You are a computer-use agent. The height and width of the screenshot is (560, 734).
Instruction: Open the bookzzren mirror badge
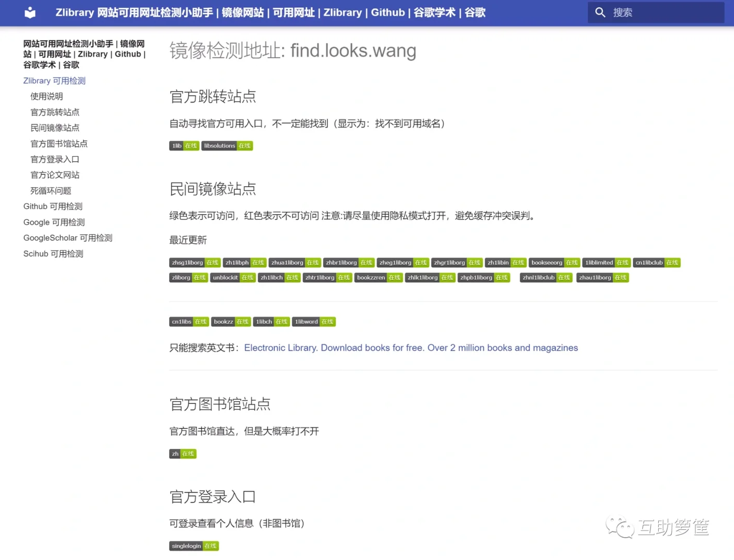point(379,278)
